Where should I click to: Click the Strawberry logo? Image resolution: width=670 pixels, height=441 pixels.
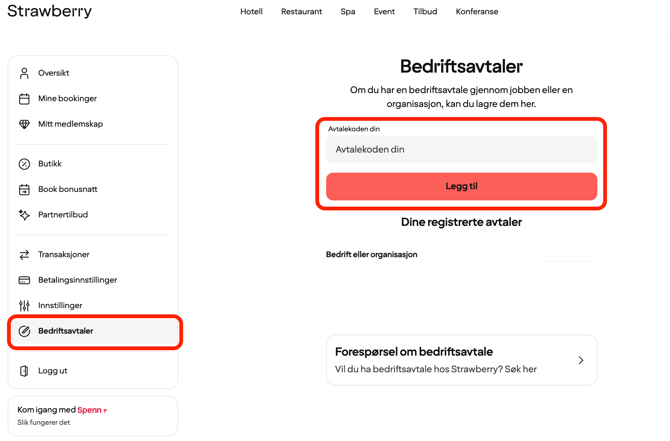[x=50, y=11]
